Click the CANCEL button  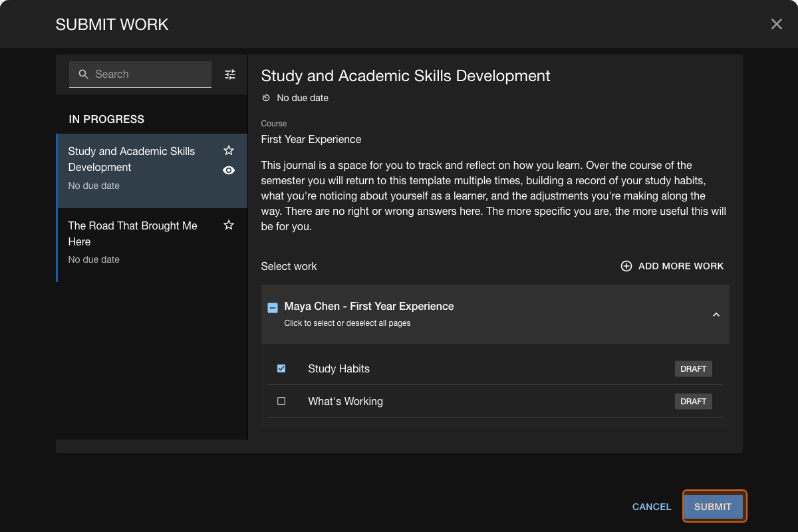pos(651,507)
